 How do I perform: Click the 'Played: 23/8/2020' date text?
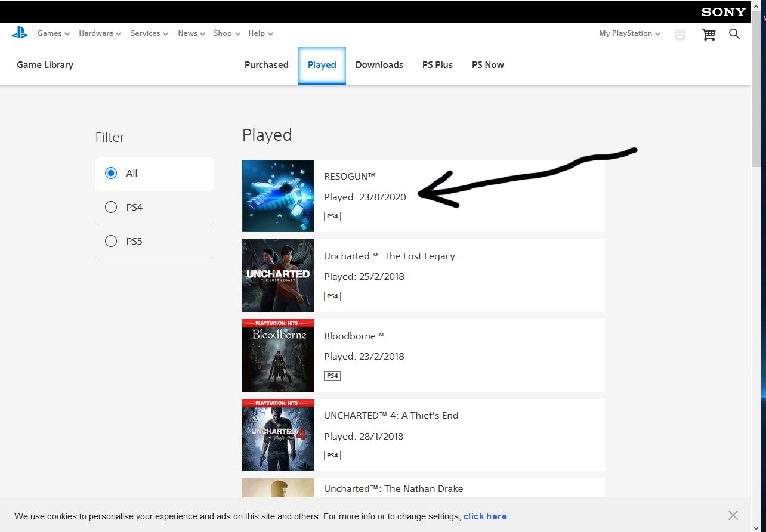(365, 197)
